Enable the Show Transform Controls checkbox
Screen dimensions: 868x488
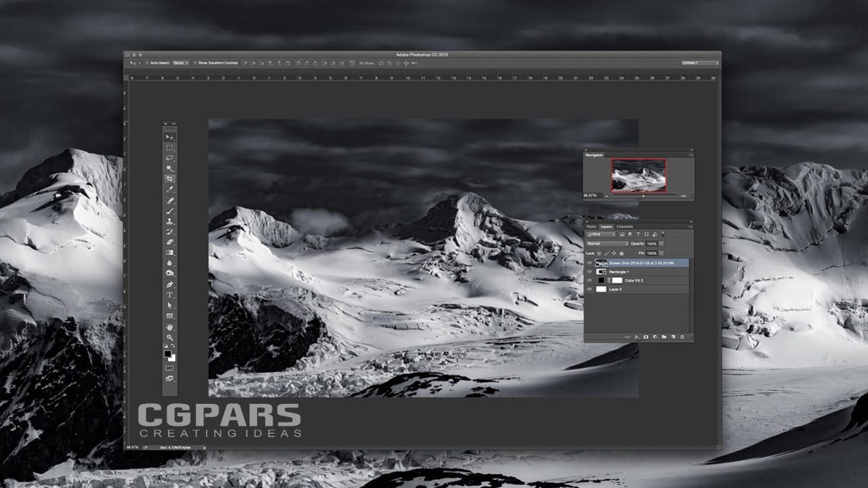(195, 62)
